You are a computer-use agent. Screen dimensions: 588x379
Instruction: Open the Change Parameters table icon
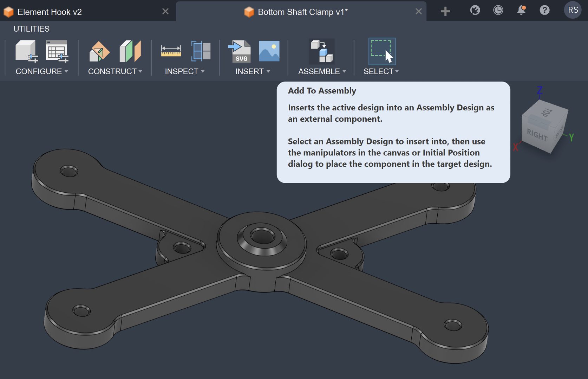coord(56,52)
